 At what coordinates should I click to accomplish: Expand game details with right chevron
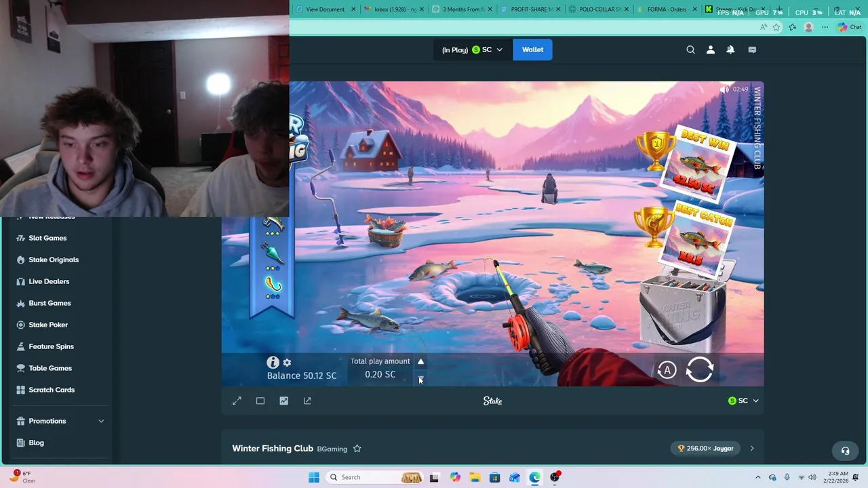(x=751, y=448)
